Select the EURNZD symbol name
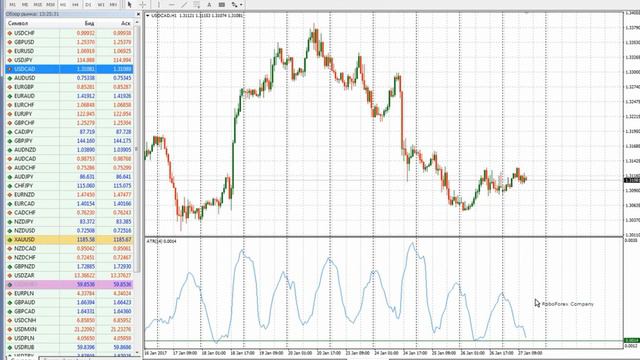Screen dimensions: 640x360 point(24,195)
